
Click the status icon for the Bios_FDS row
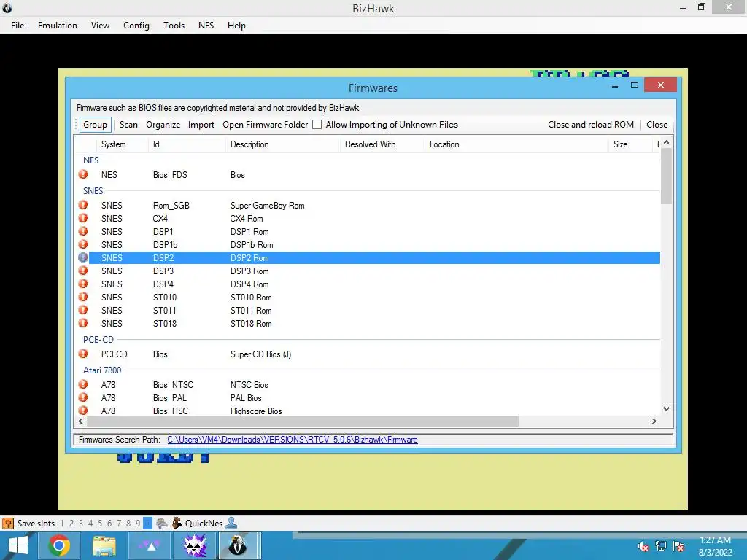click(83, 174)
